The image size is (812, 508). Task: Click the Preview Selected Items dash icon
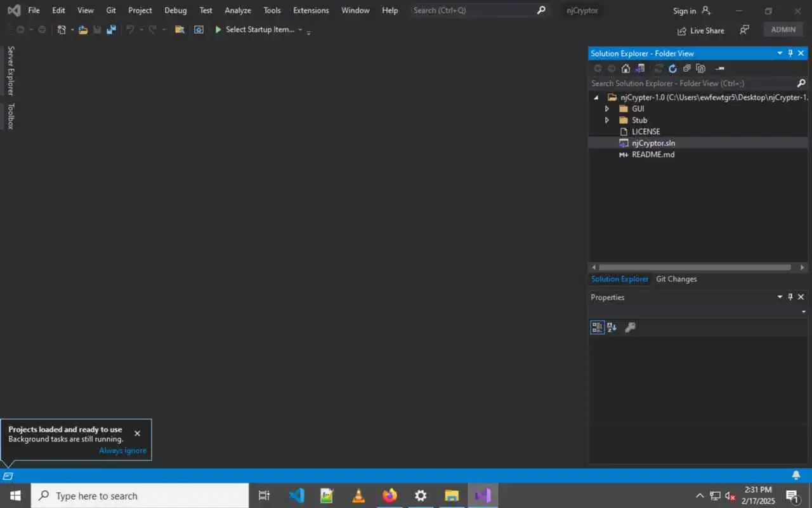[x=719, y=69]
